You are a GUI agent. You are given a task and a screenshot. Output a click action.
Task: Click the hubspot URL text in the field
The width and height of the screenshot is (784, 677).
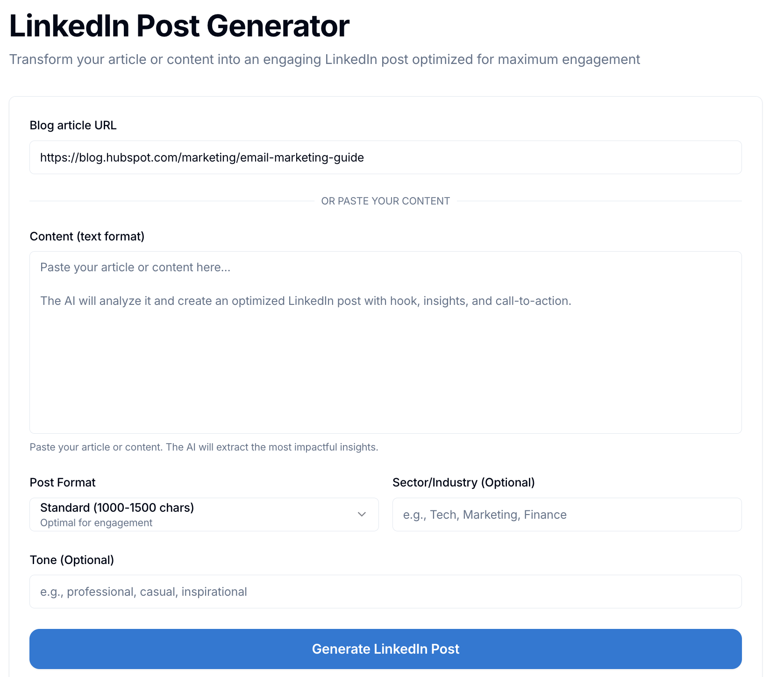pos(202,157)
